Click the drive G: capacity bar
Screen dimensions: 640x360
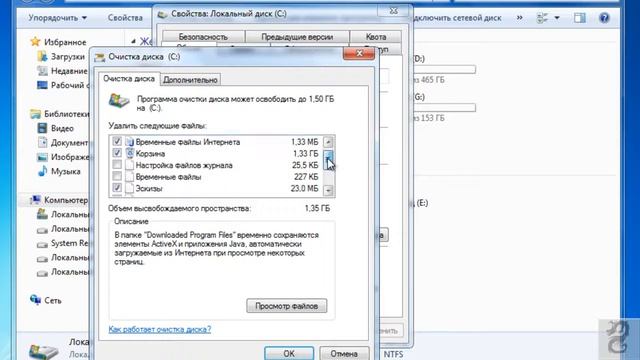tap(445, 108)
